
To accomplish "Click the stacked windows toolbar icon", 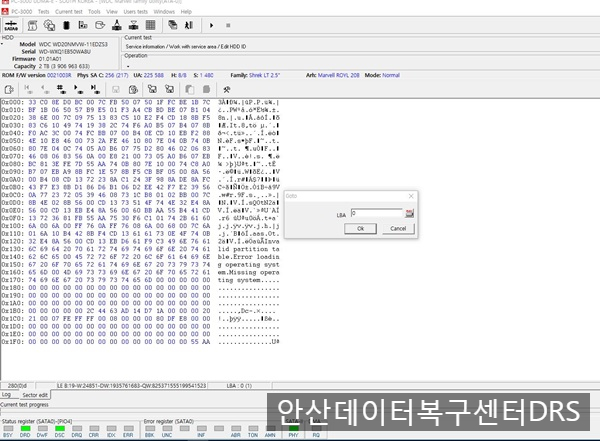I will point(173,25).
